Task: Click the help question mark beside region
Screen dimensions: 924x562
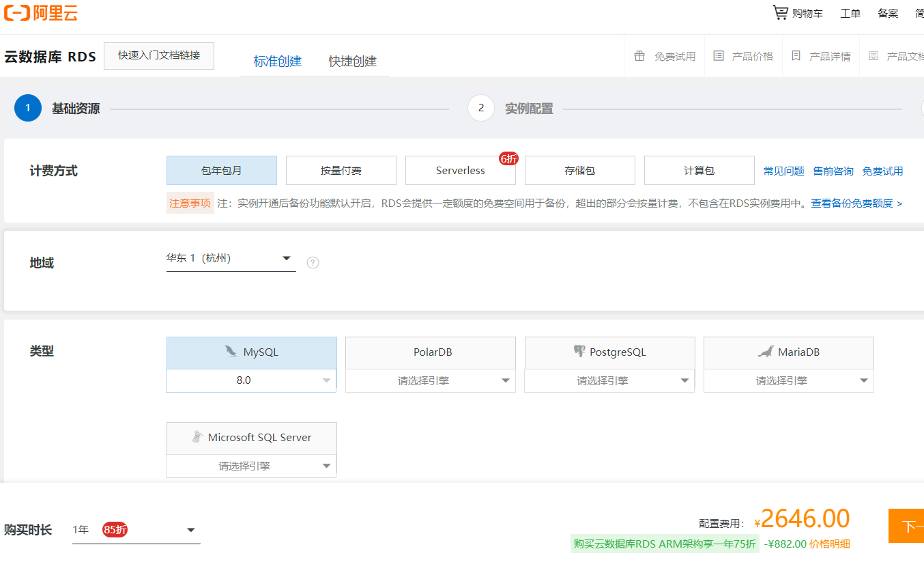Action: click(313, 262)
